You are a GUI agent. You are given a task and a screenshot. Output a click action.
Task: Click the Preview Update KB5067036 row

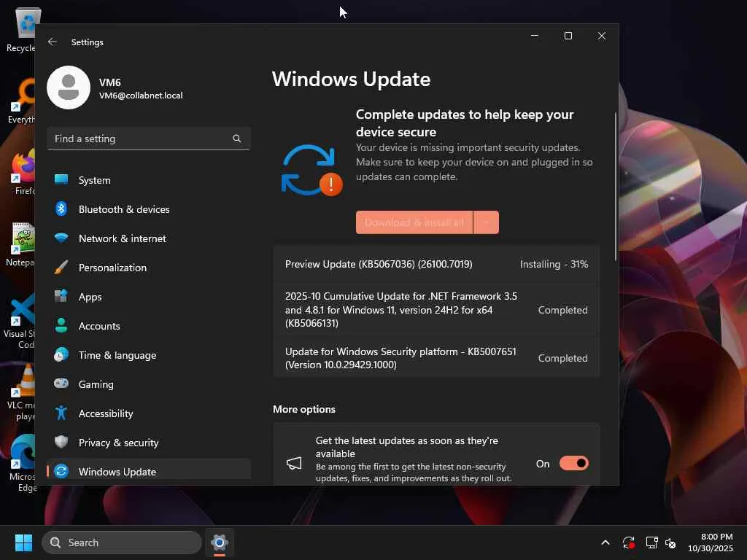click(436, 264)
